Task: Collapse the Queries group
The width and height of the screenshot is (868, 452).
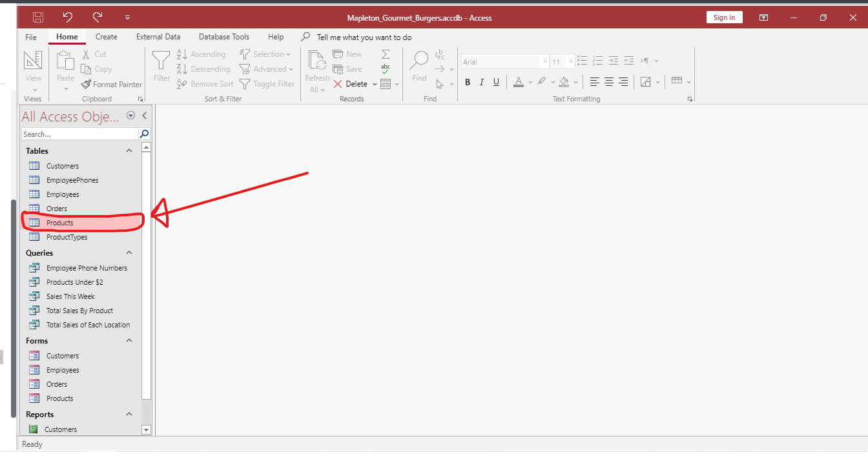Action: [x=129, y=253]
